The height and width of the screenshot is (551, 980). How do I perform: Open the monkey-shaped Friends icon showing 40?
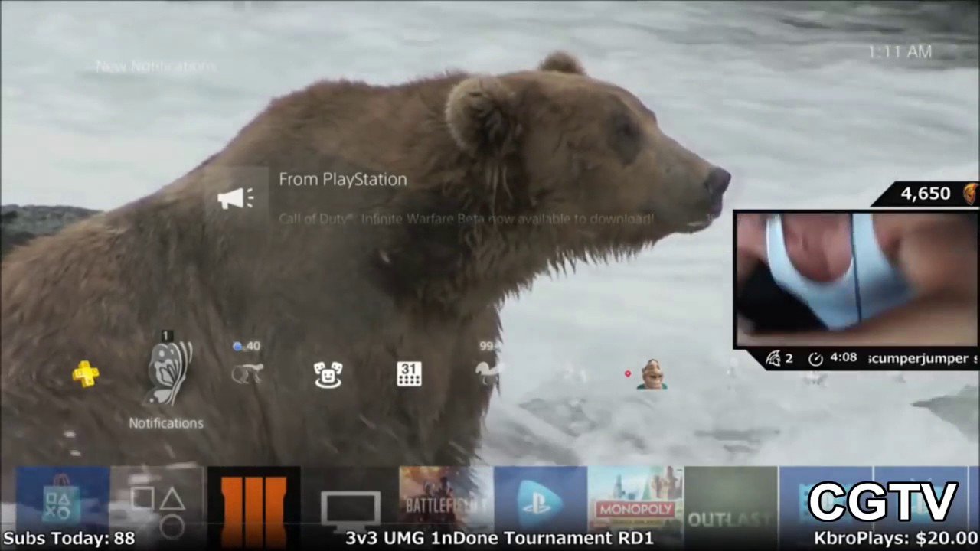tap(247, 373)
